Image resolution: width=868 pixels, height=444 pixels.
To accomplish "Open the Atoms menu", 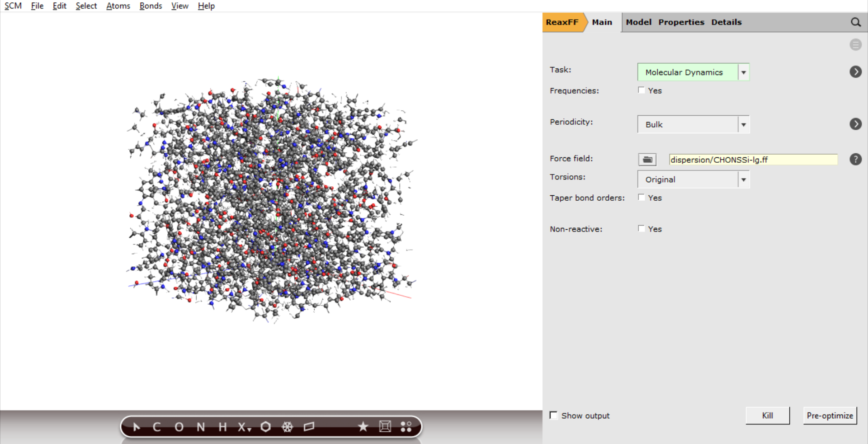I will [118, 6].
